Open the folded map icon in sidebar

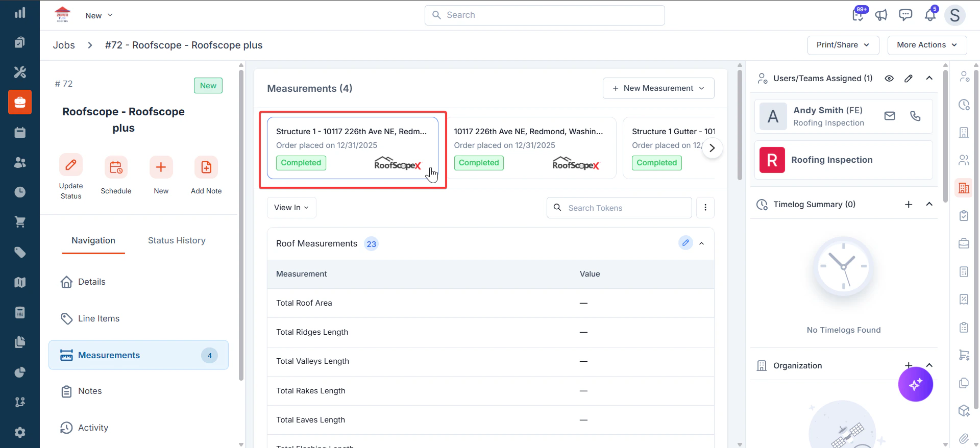pyautogui.click(x=20, y=282)
